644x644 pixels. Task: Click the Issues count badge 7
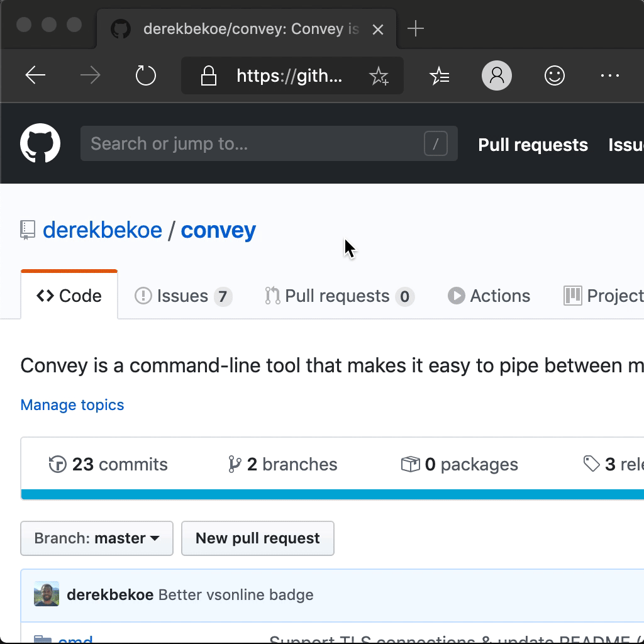click(223, 297)
